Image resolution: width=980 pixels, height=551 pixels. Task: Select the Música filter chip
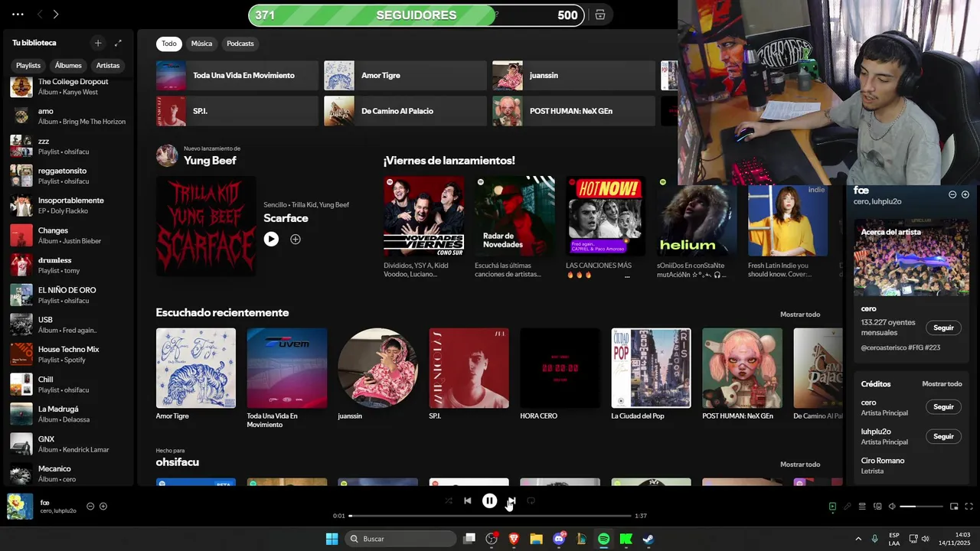coord(201,44)
